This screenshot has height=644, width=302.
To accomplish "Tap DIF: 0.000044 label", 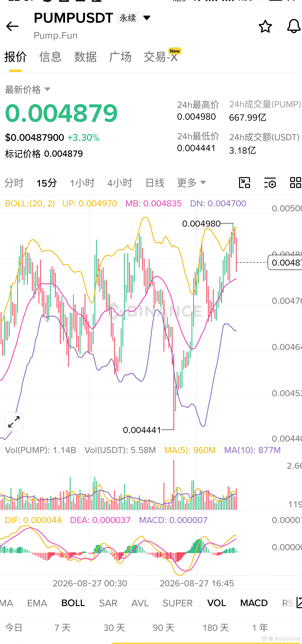I will click(x=33, y=520).
